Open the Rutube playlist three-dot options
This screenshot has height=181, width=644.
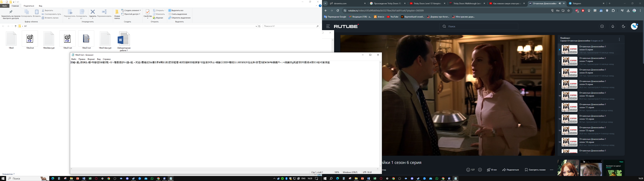click(619, 40)
